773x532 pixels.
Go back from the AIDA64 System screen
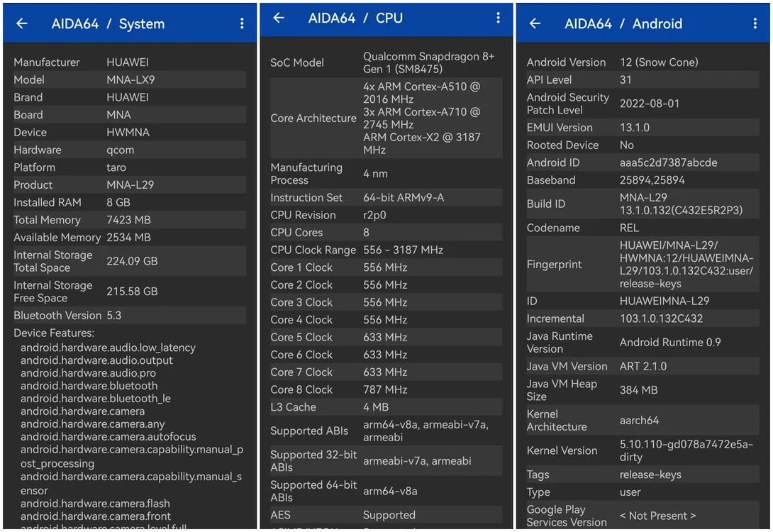click(22, 23)
